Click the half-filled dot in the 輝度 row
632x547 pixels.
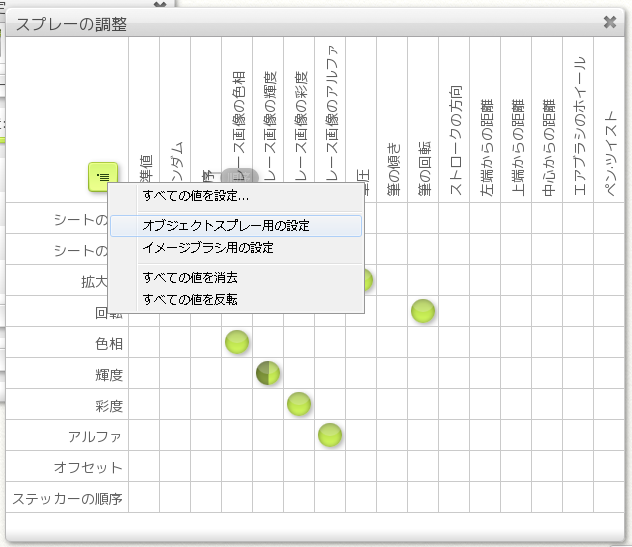tap(267, 373)
